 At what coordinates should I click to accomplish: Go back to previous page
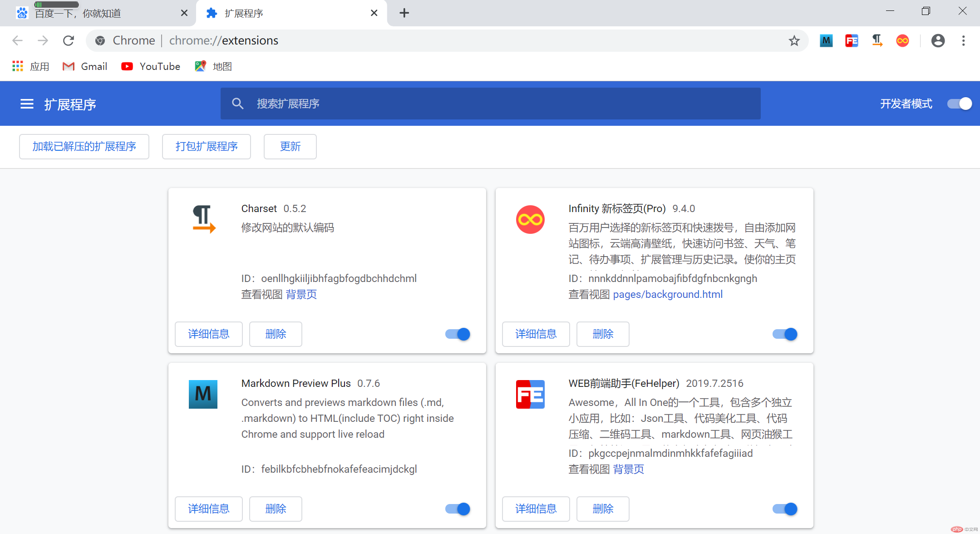coord(17,41)
